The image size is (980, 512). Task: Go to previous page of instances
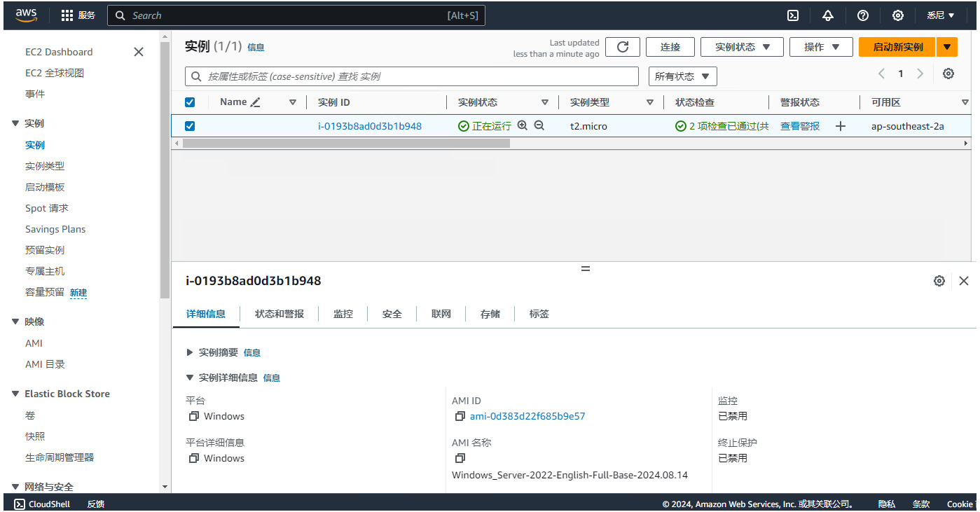(881, 74)
